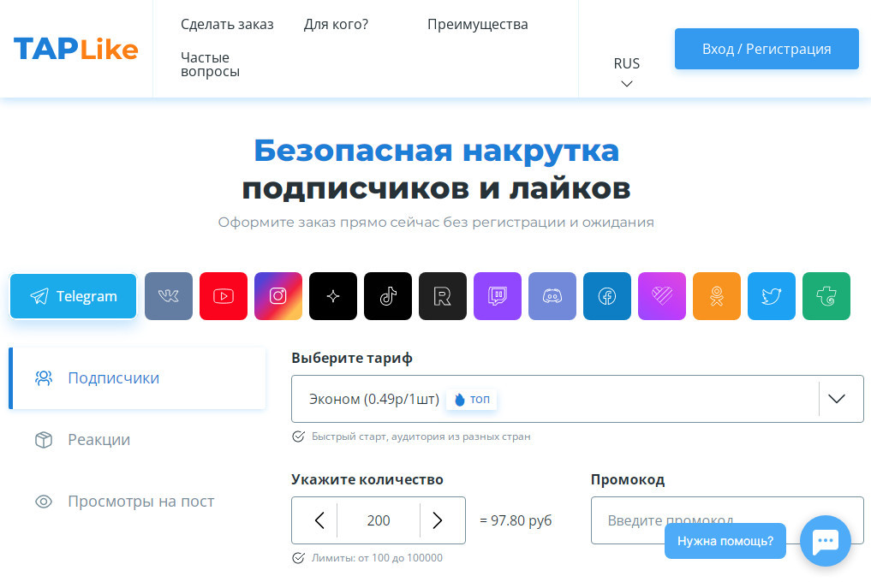The width and height of the screenshot is (871, 588).
Task: Choose the YouTube network icon
Action: (224, 296)
